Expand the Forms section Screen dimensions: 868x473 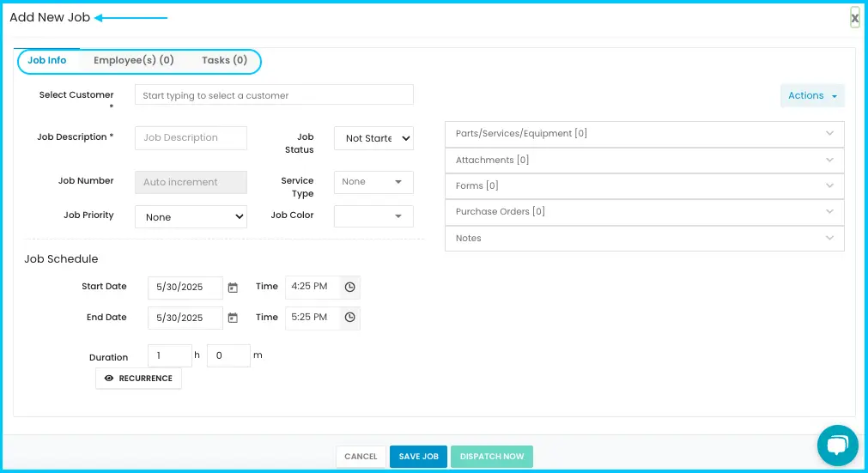645,186
